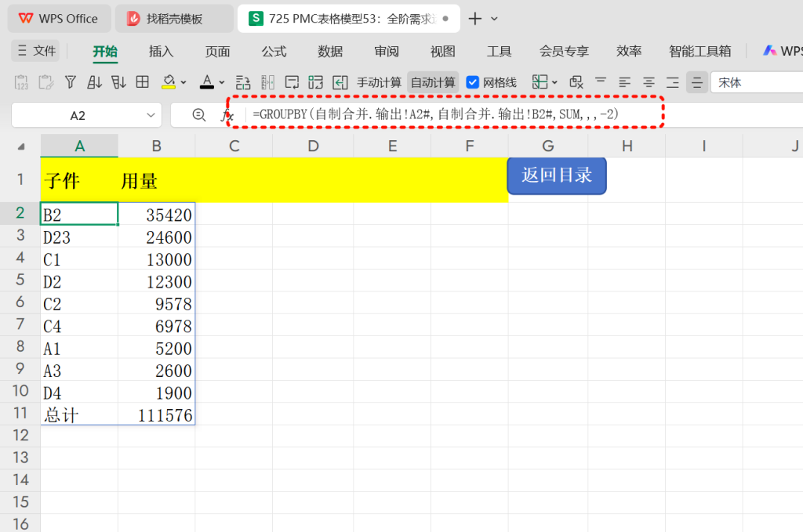Switch to the 审阅 ribbon tab

(387, 51)
